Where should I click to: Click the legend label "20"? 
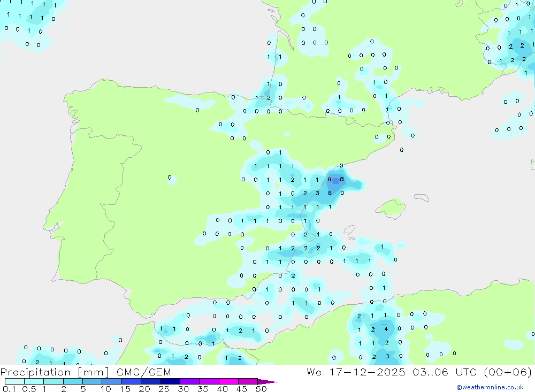click(144, 389)
